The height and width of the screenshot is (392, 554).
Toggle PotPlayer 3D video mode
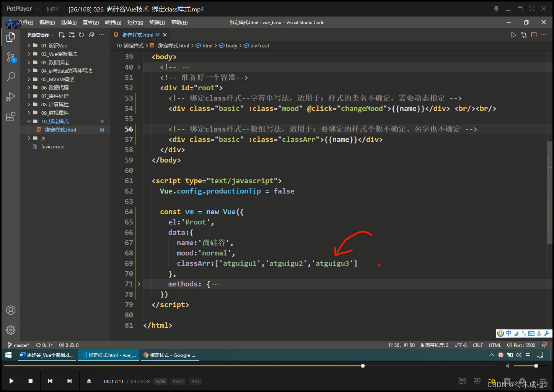(x=477, y=381)
